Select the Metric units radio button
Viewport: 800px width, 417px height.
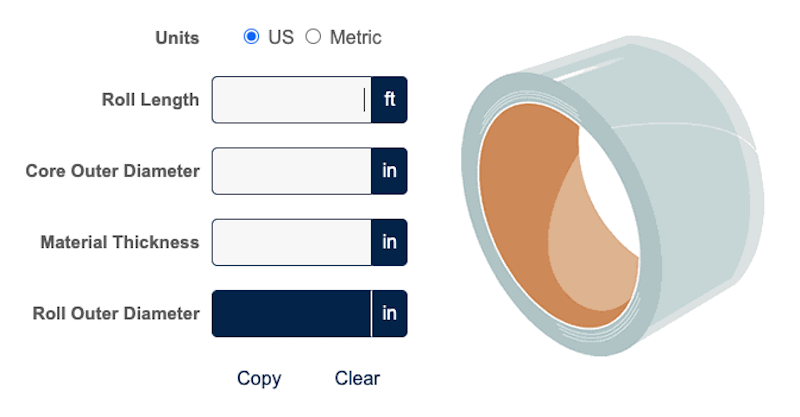(313, 37)
